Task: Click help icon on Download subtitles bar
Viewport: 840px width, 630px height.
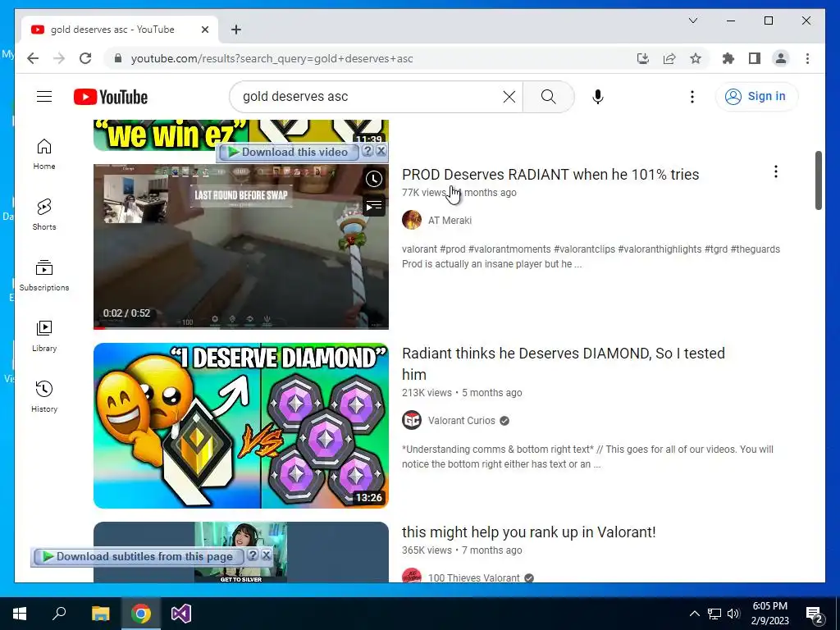Action: 253,555
